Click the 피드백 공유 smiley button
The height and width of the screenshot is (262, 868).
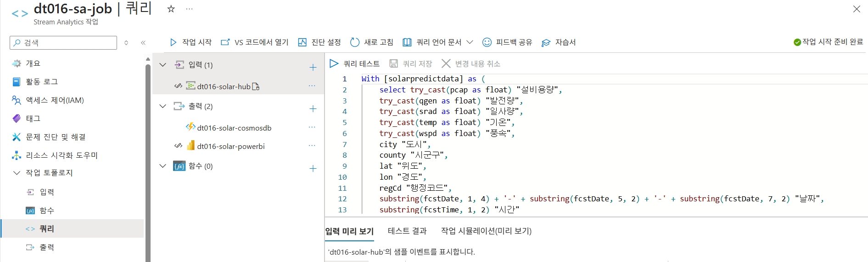click(x=507, y=42)
